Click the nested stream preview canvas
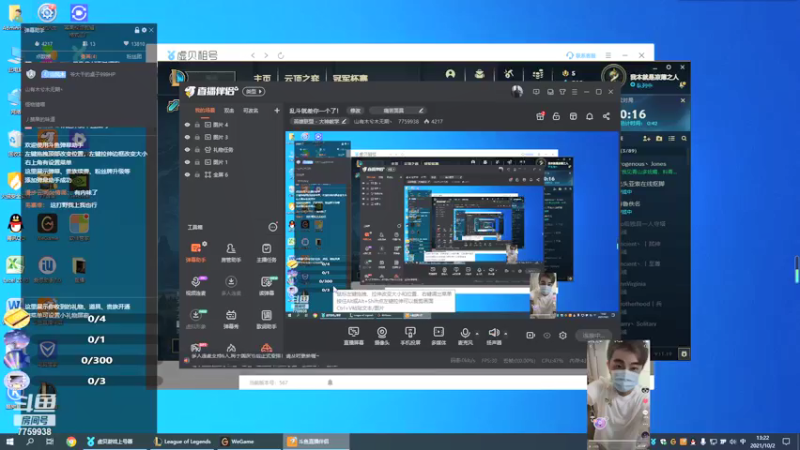800x450 pixels. [452, 226]
